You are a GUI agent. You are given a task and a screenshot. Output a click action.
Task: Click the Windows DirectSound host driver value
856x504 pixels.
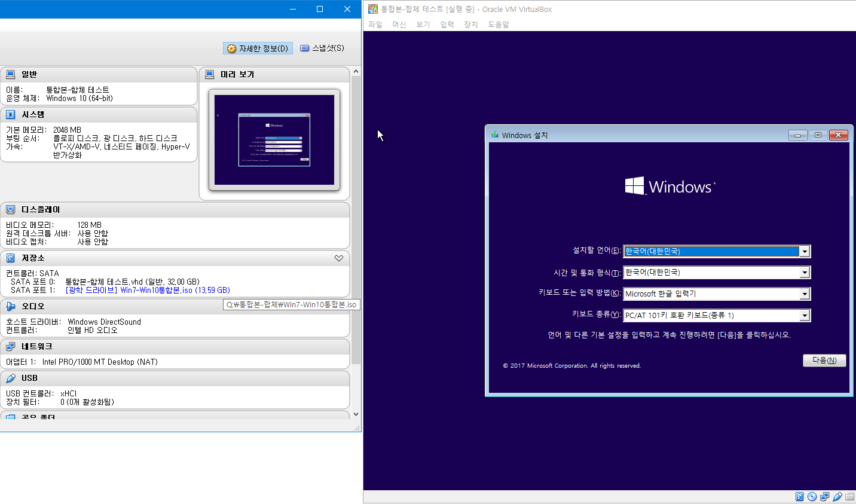(105, 322)
